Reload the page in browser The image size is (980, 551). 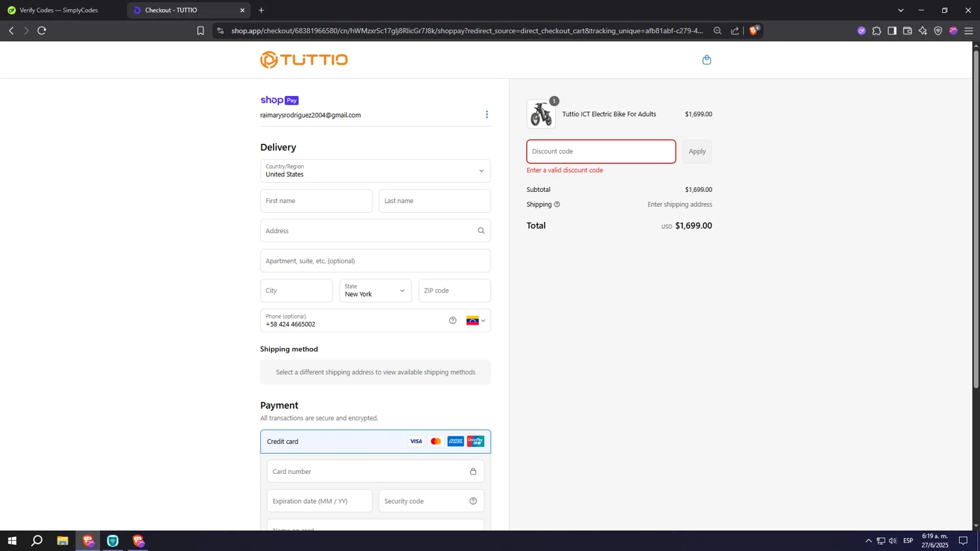[x=42, y=31]
